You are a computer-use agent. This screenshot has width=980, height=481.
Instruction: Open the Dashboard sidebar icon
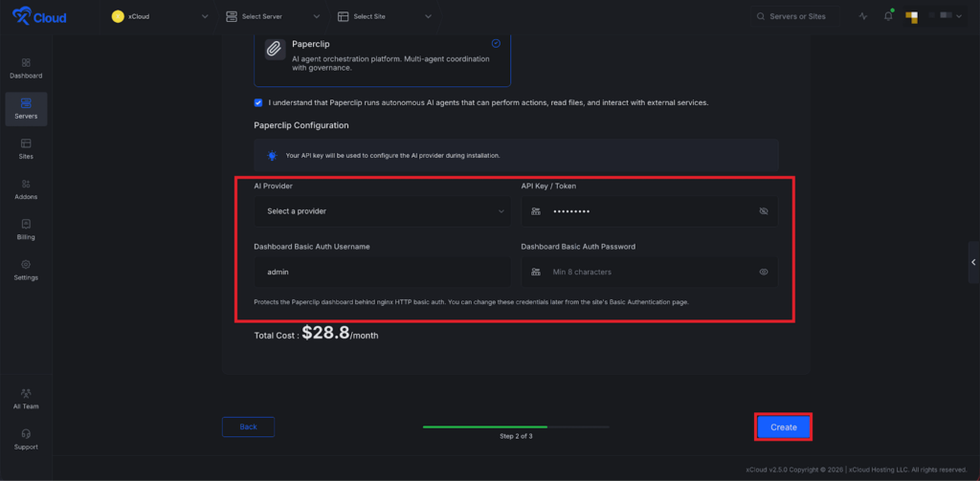tap(26, 67)
